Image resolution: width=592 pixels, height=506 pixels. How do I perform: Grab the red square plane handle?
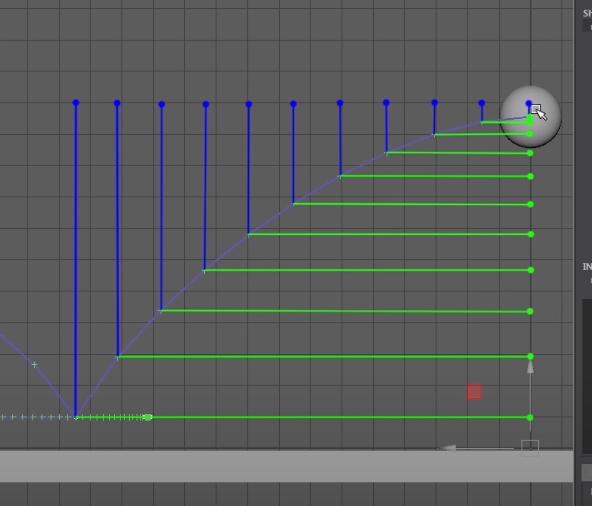[475, 392]
